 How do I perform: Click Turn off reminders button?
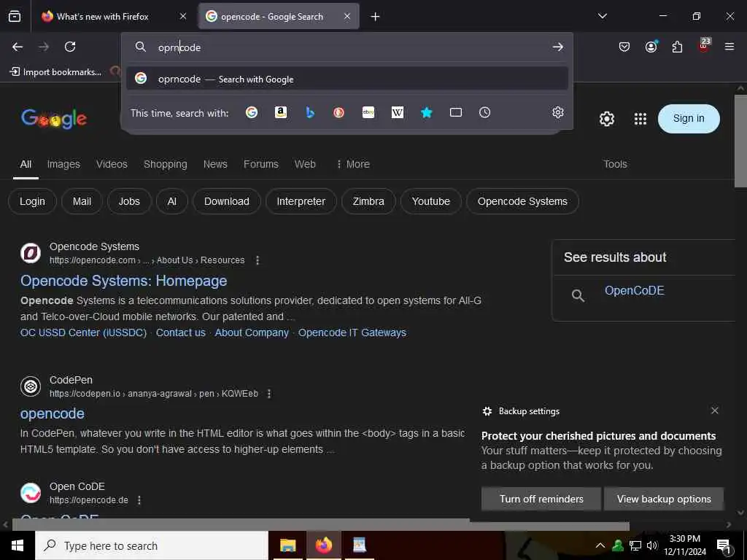point(541,499)
